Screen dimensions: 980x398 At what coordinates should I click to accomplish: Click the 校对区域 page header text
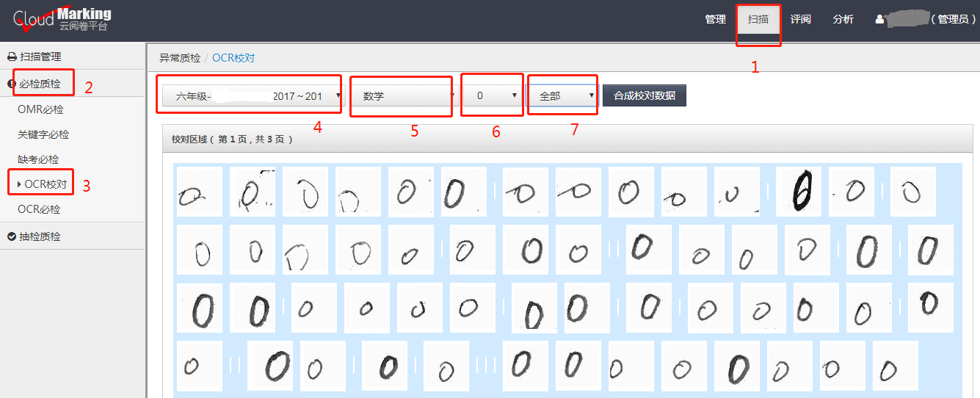coord(232,139)
